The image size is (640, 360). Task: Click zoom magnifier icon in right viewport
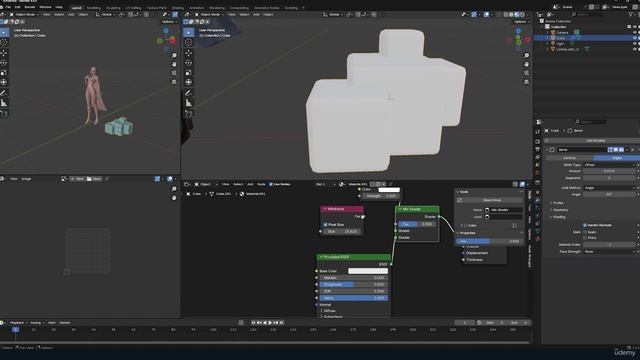[527, 56]
